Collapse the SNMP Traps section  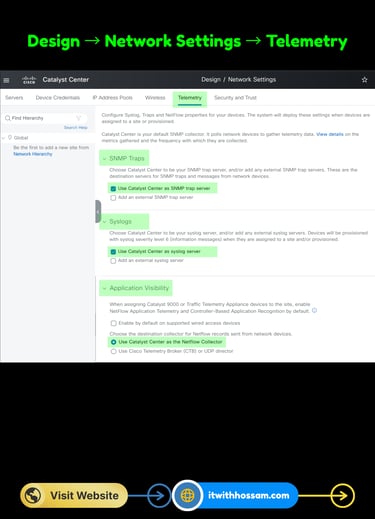pos(104,158)
